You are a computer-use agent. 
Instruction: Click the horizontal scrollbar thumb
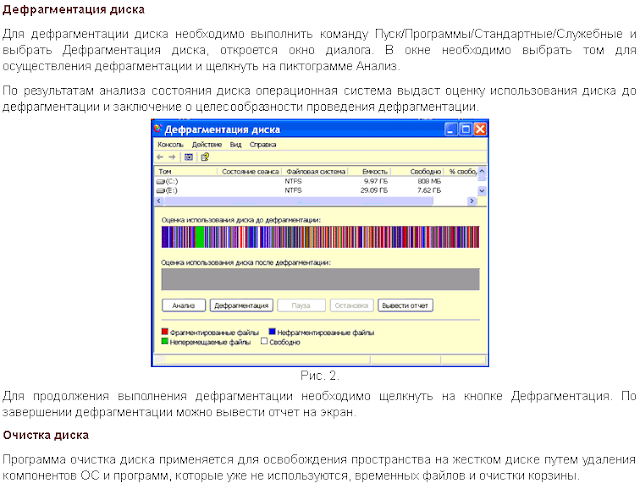[298, 201]
